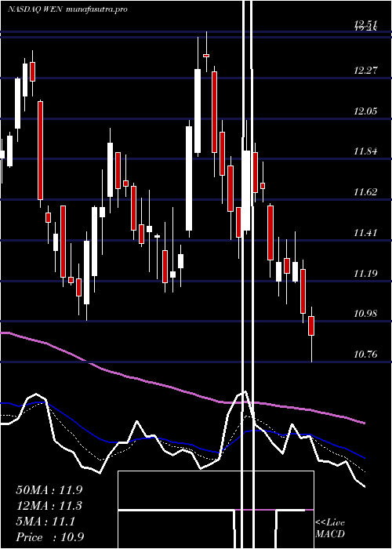
Task: Click the 50MA : 11.9 readout
Action: pyautogui.click(x=49, y=490)
